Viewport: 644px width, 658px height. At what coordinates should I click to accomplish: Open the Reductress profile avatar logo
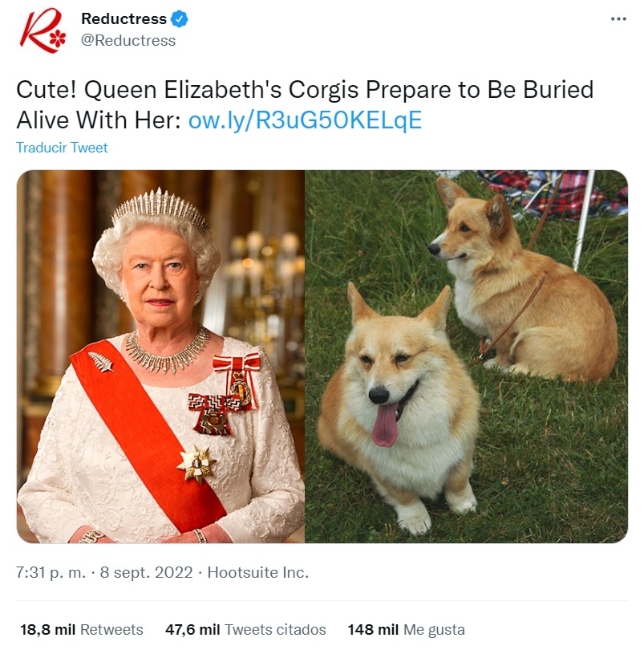pos(43,30)
